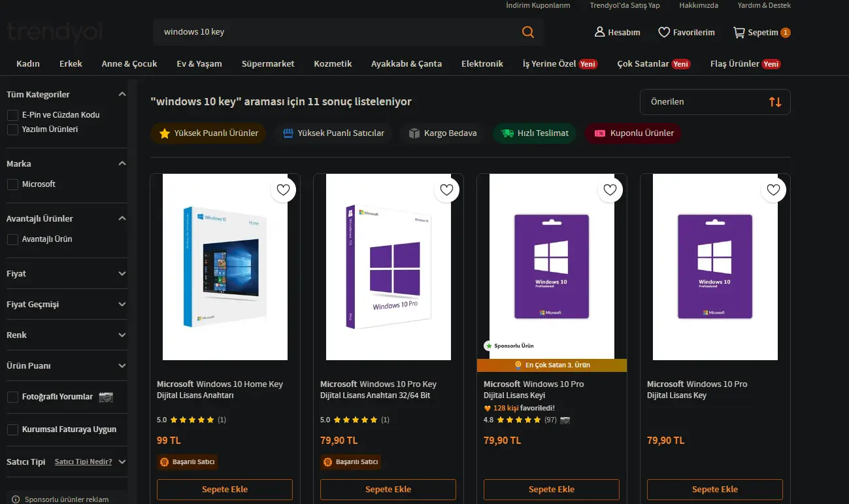849x504 pixels.
Task: Click the orange search magnifier icon
Action: [528, 32]
